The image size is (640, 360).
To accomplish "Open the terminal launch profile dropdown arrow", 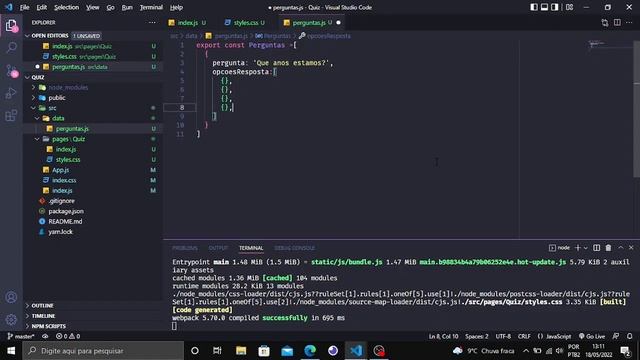I will tap(585, 248).
